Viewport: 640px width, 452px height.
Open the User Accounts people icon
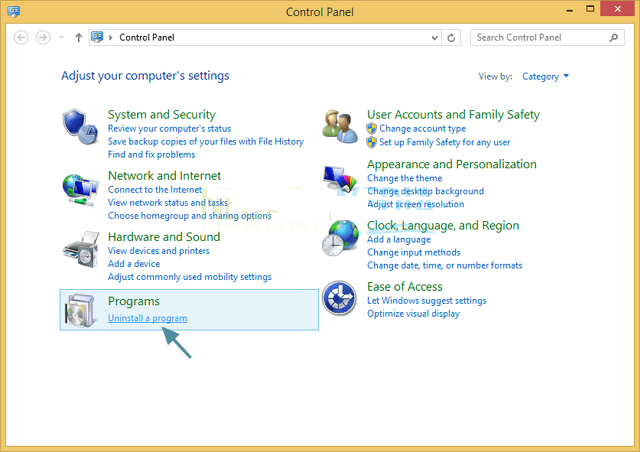(x=340, y=127)
